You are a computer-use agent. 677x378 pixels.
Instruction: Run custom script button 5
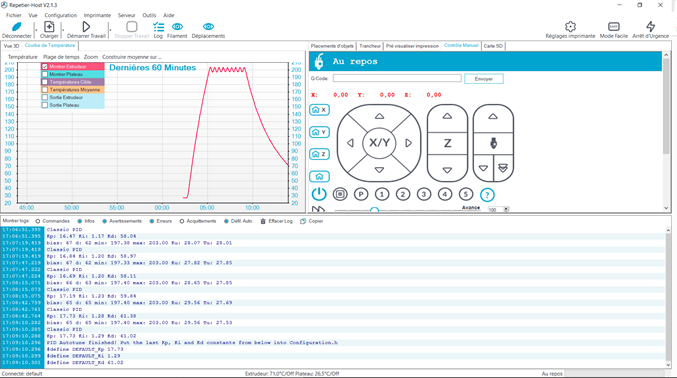(x=466, y=194)
